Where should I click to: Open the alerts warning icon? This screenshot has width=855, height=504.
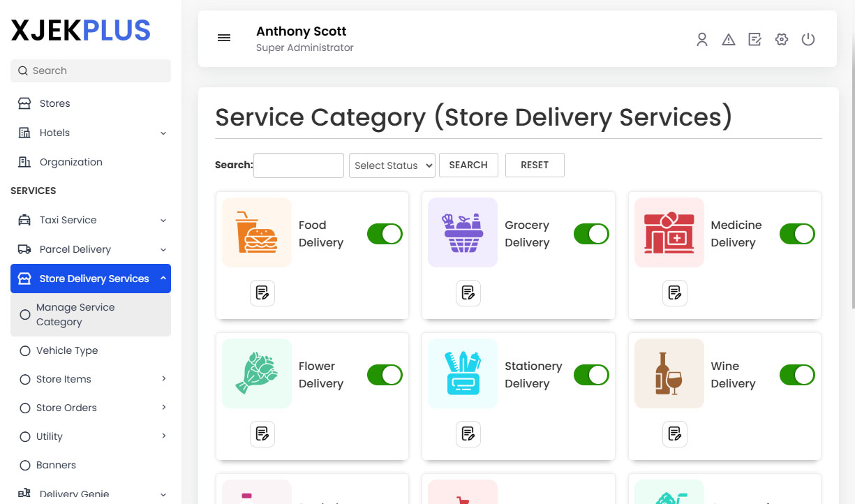click(728, 39)
